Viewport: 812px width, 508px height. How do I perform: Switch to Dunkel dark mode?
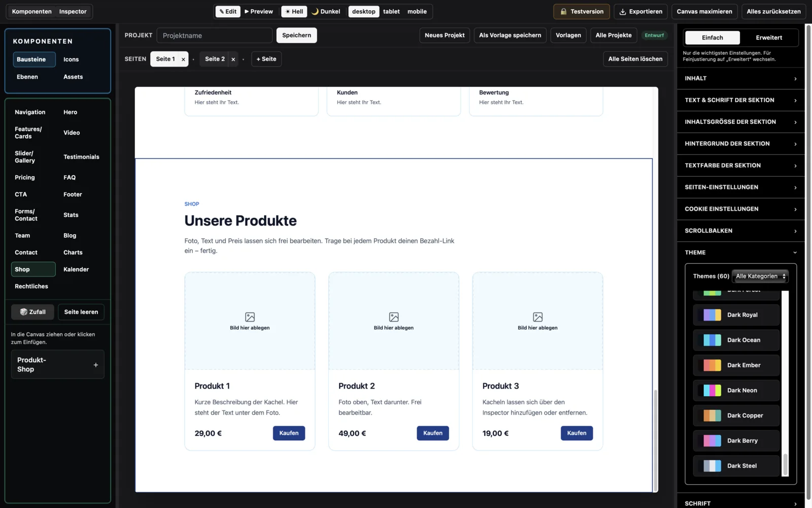click(325, 11)
